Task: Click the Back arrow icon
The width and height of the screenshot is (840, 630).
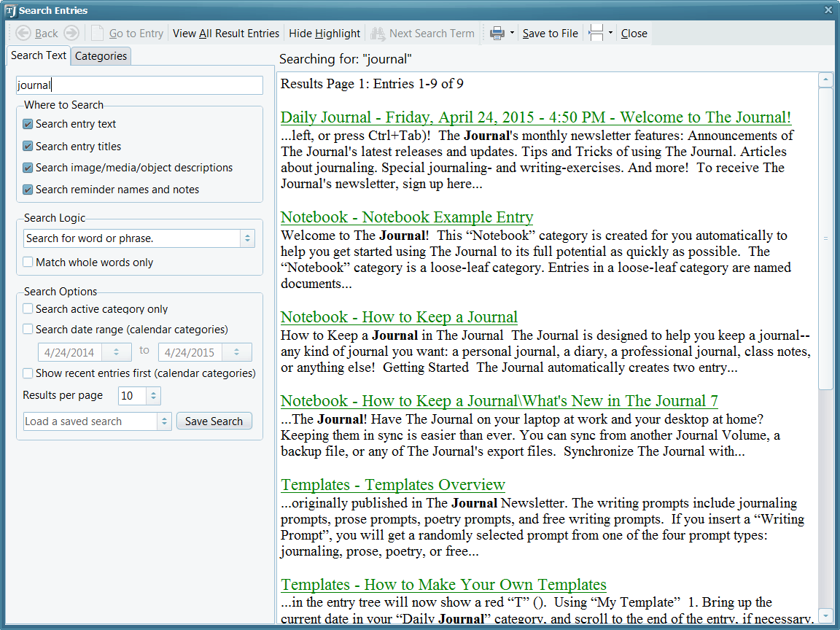Action: click(x=23, y=33)
